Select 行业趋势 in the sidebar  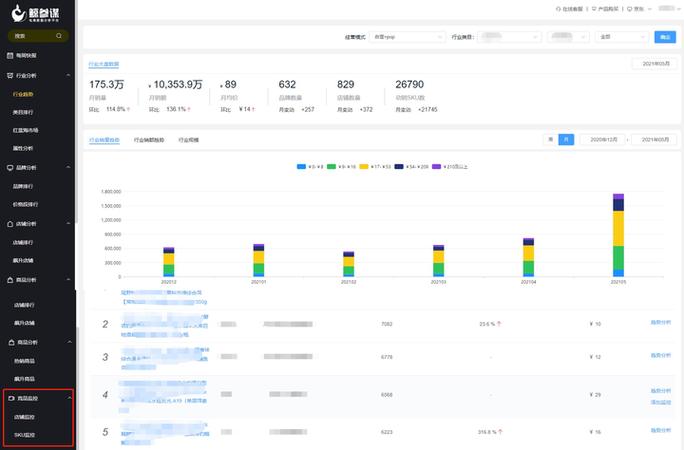point(23,94)
